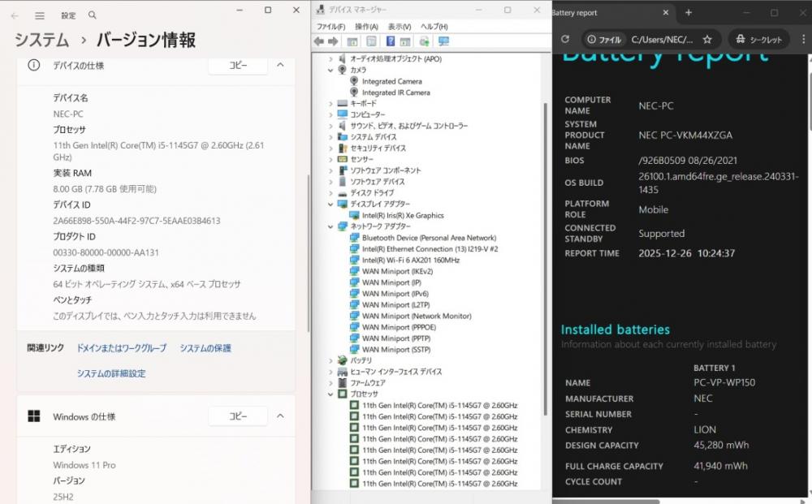The width and height of the screenshot is (812, 504).
Task: Collapse the ネットワーク アダプター category
Action: [x=330, y=226]
